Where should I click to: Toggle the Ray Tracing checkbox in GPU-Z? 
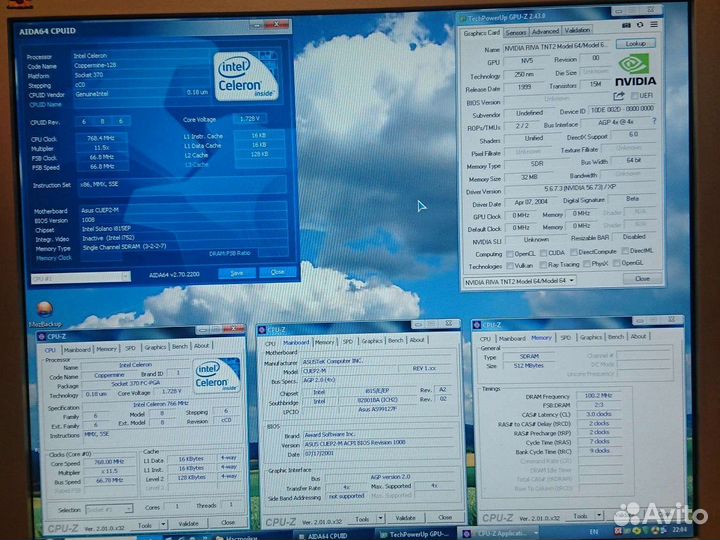click(543, 264)
